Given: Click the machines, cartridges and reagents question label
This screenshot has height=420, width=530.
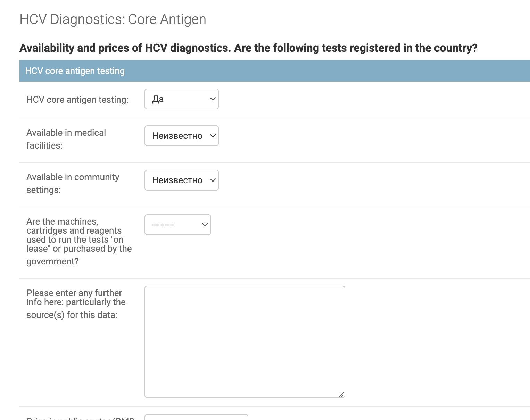Looking at the screenshot, I should (79, 242).
